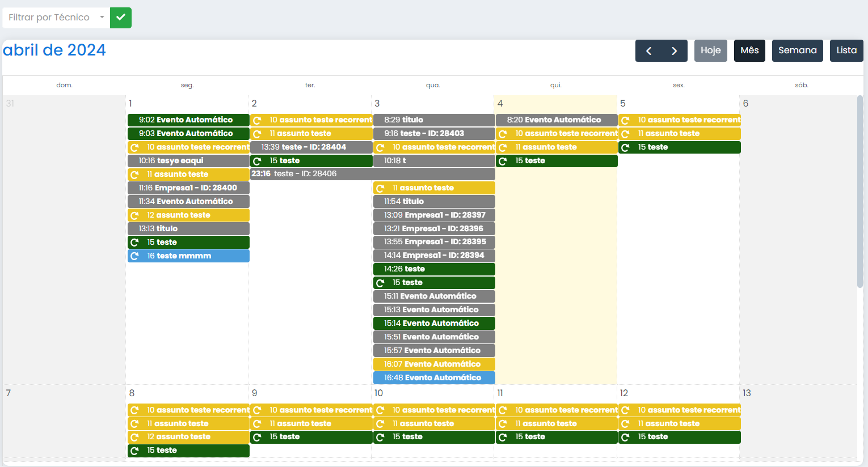The width and height of the screenshot is (868, 467).
Task: Open yellow 16:07 Evento Automático
Action: [434, 364]
